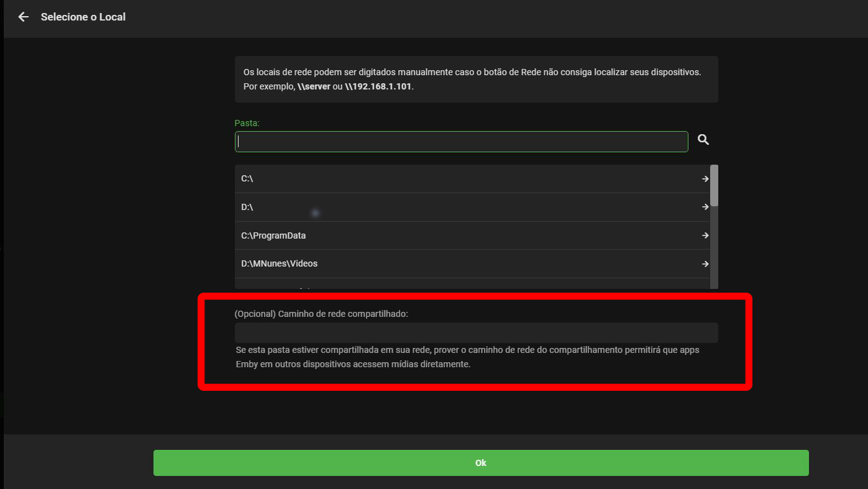
Task: Confirm with the green Ok button
Action: [x=481, y=463]
